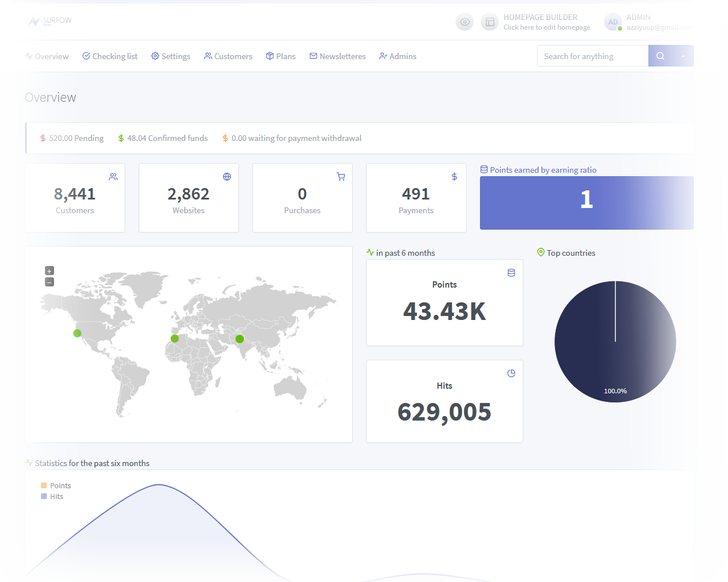The image size is (728, 582).
Task: Click the Surfow logo
Action: [50, 21]
